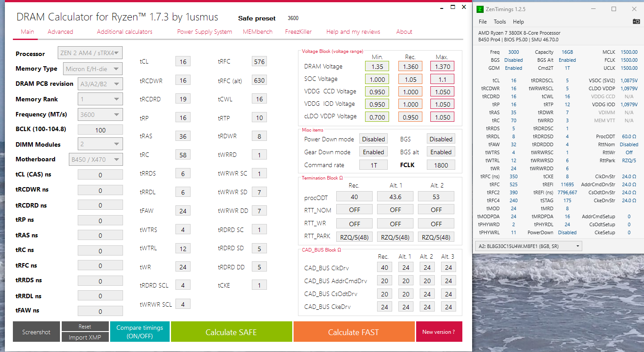
Task: Open the Additional calculators tab
Action: 125,32
